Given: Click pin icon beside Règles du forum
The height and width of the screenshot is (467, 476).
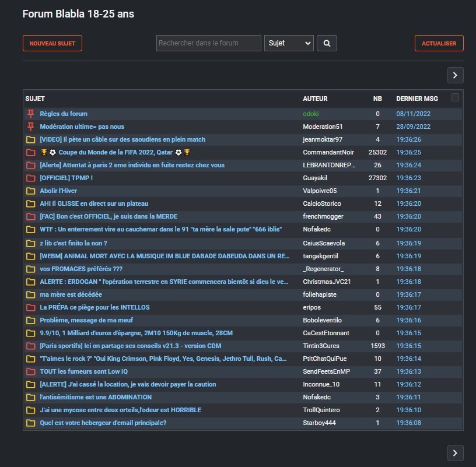Looking at the screenshot, I should [31, 114].
